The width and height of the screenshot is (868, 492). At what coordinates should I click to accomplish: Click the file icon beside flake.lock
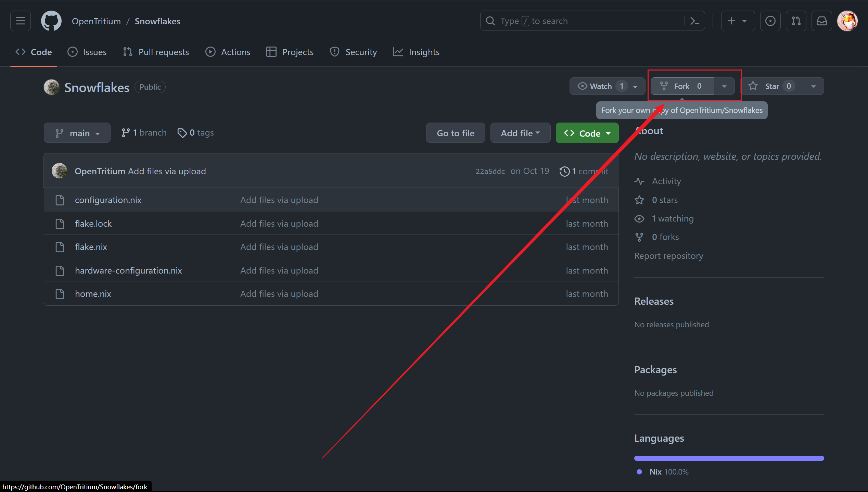(x=60, y=224)
